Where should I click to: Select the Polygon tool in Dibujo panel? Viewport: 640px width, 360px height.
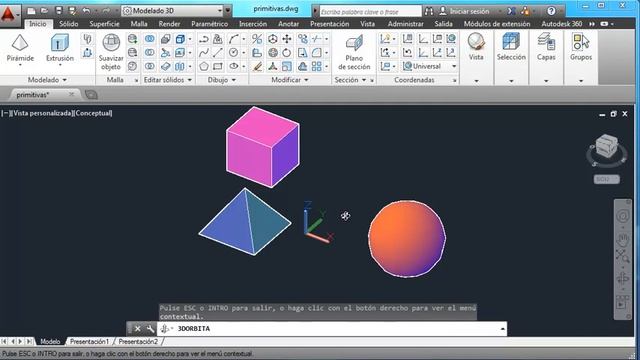click(x=204, y=66)
